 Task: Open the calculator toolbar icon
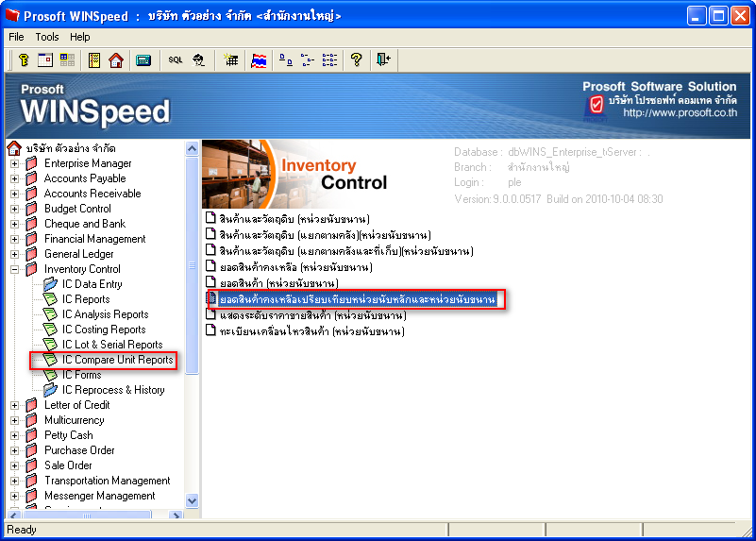point(143,60)
